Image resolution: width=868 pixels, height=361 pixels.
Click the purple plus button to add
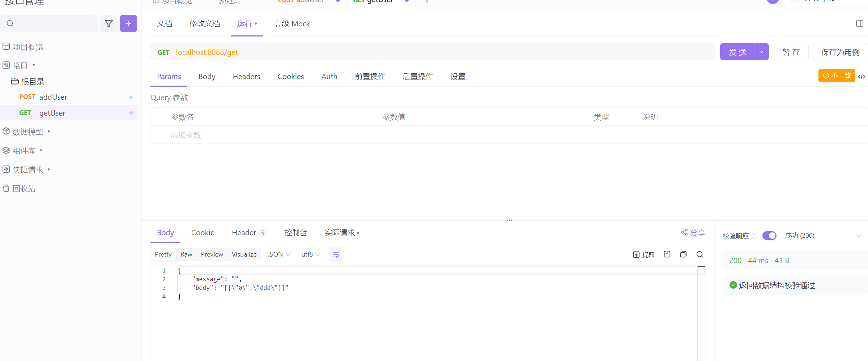pyautogui.click(x=128, y=24)
